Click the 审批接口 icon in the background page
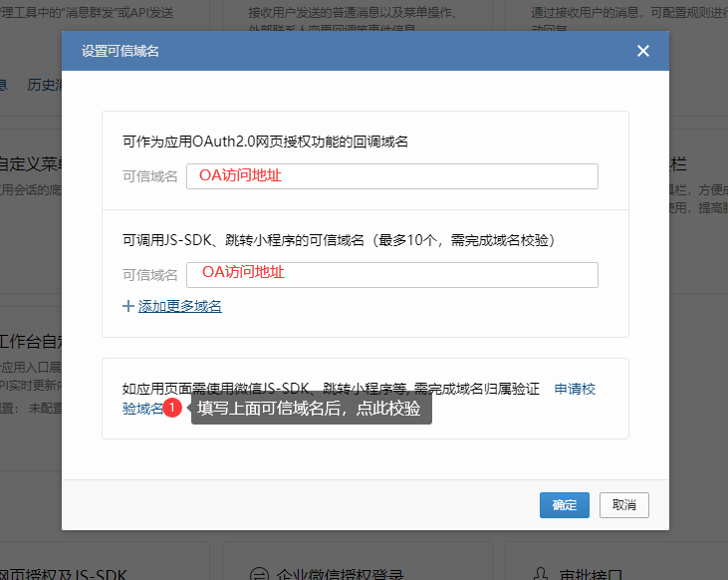 click(x=541, y=574)
